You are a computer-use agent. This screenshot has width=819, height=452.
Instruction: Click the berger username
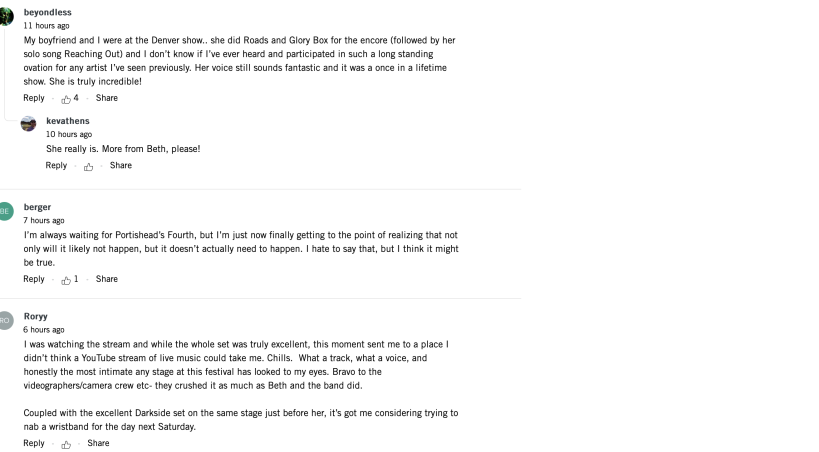pyautogui.click(x=38, y=207)
